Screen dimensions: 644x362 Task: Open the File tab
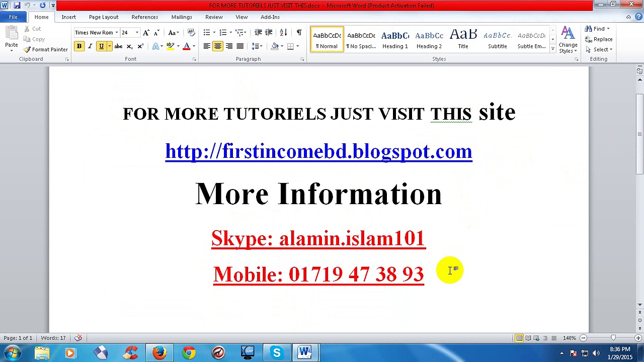coord(13,17)
